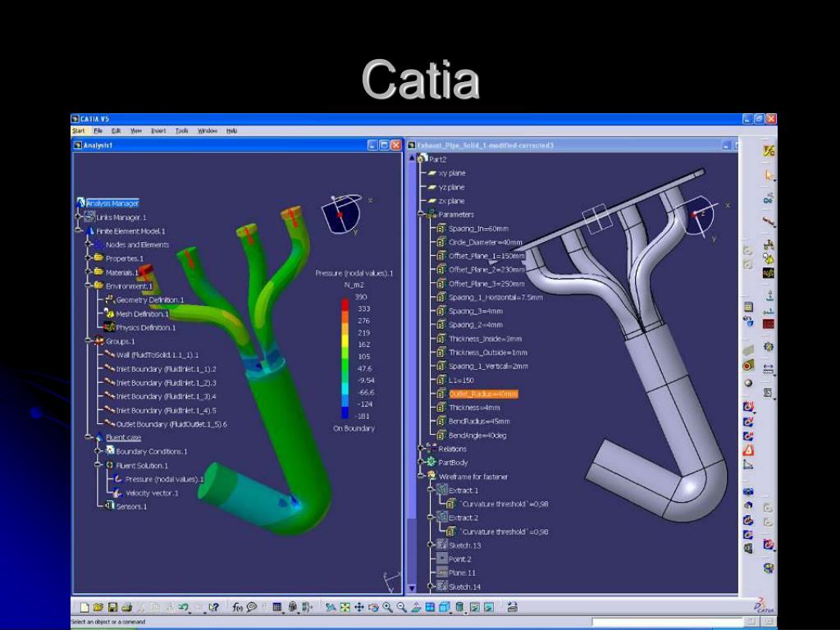Select the BendAngle=40deg parameter

click(477, 435)
